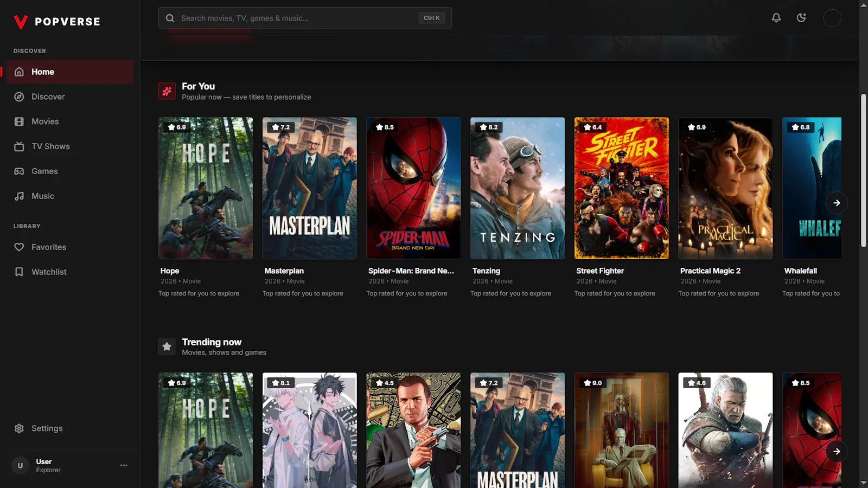
Task: Click the Watchlist bookmark icon
Action: tap(19, 272)
